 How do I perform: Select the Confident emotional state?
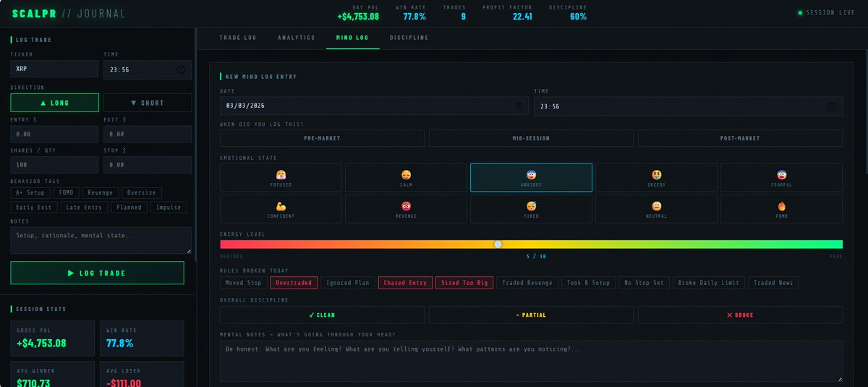tap(281, 208)
